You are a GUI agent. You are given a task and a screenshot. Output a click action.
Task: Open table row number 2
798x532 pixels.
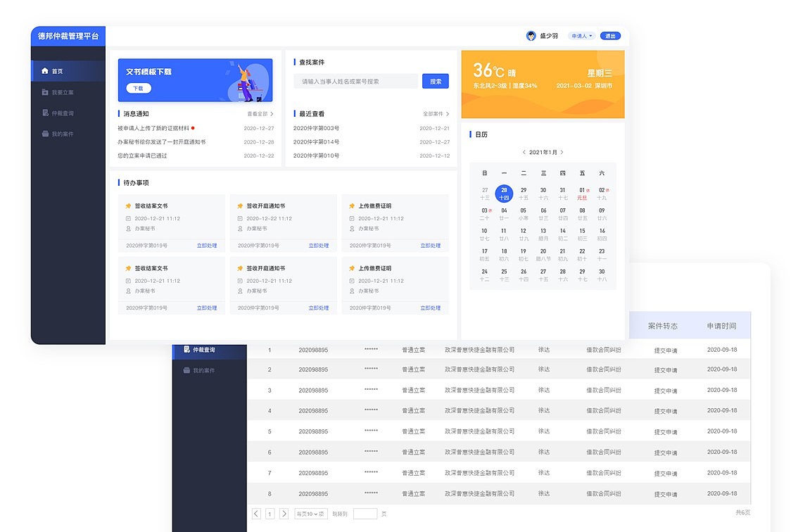[499, 369]
